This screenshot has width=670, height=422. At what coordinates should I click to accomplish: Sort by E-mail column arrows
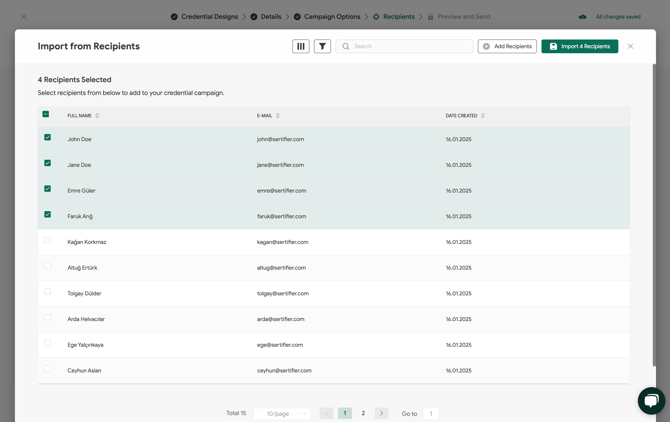coord(278,116)
